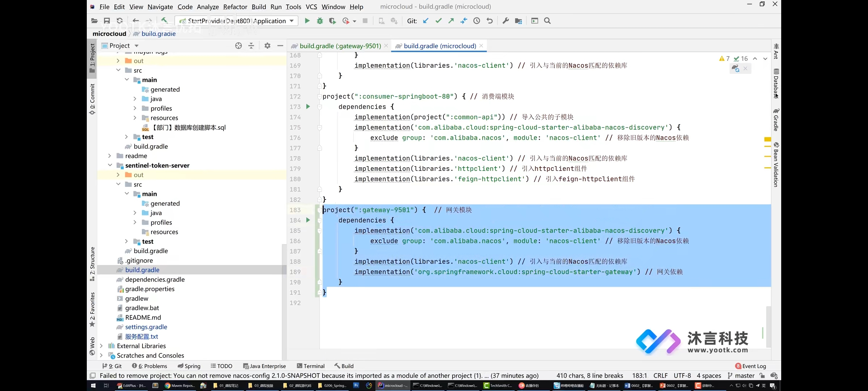Viewport: 868px width, 391px height.
Task: Open the Build tool window
Action: (x=344, y=366)
